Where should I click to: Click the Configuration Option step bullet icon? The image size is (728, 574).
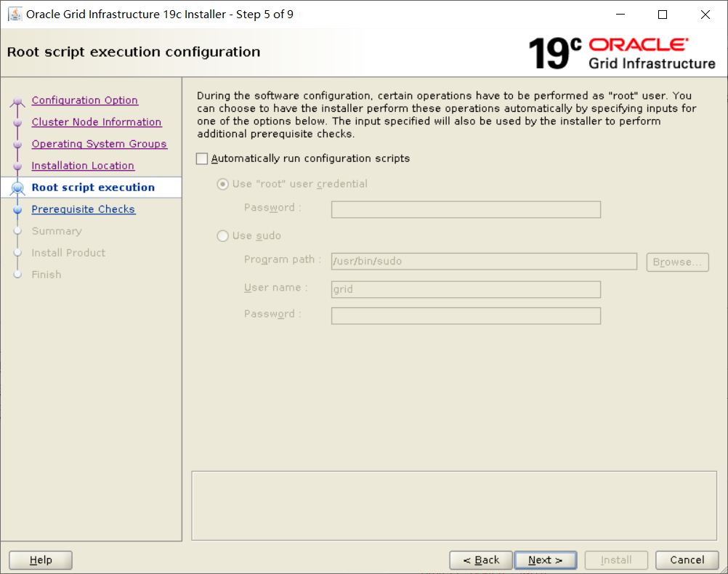click(17, 101)
